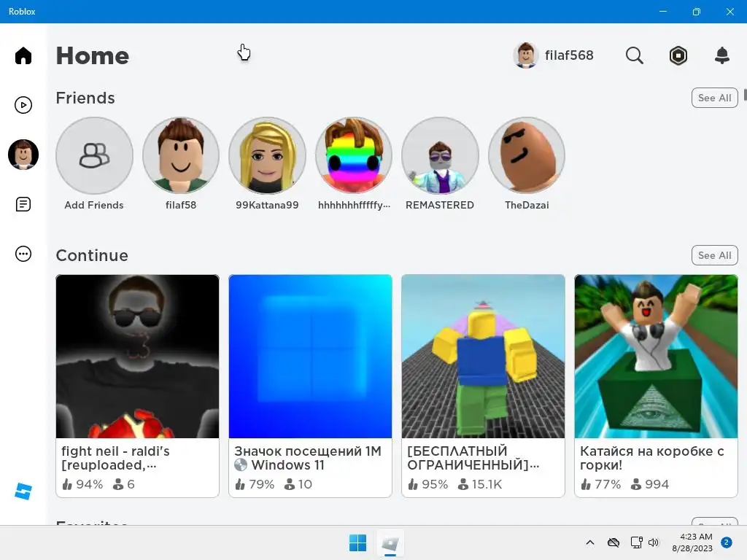Viewport: 747px width, 560px height.
Task: Open the Home tab in the sidebar
Action: tap(23, 55)
